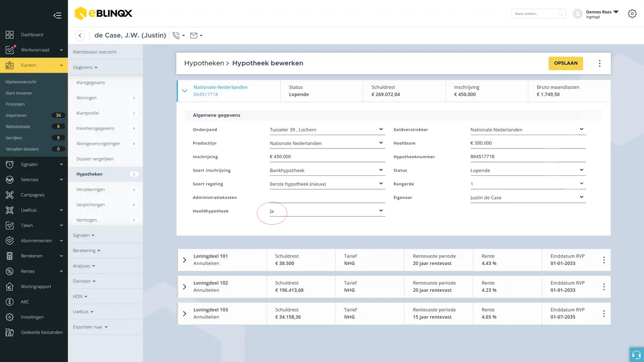This screenshot has height=362, width=644.
Task: Open three-dot menu beside OPSLAAN
Action: (x=599, y=63)
